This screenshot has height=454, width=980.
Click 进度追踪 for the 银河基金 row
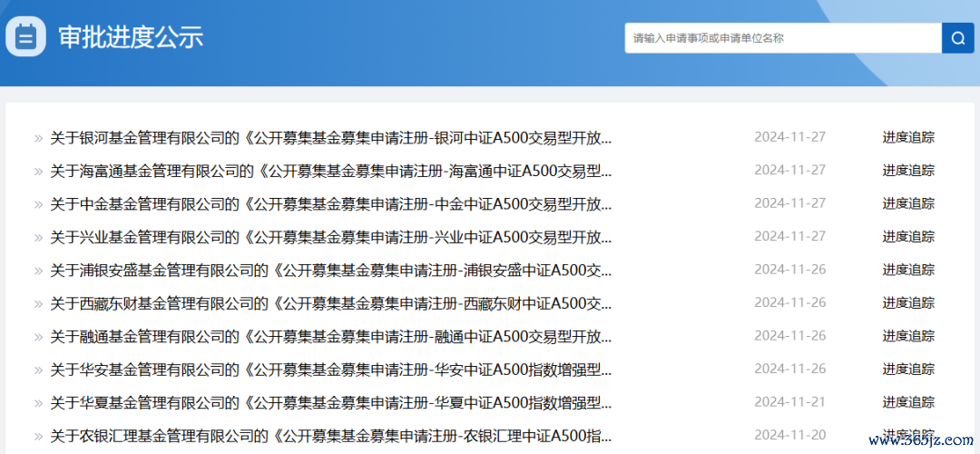tap(908, 138)
